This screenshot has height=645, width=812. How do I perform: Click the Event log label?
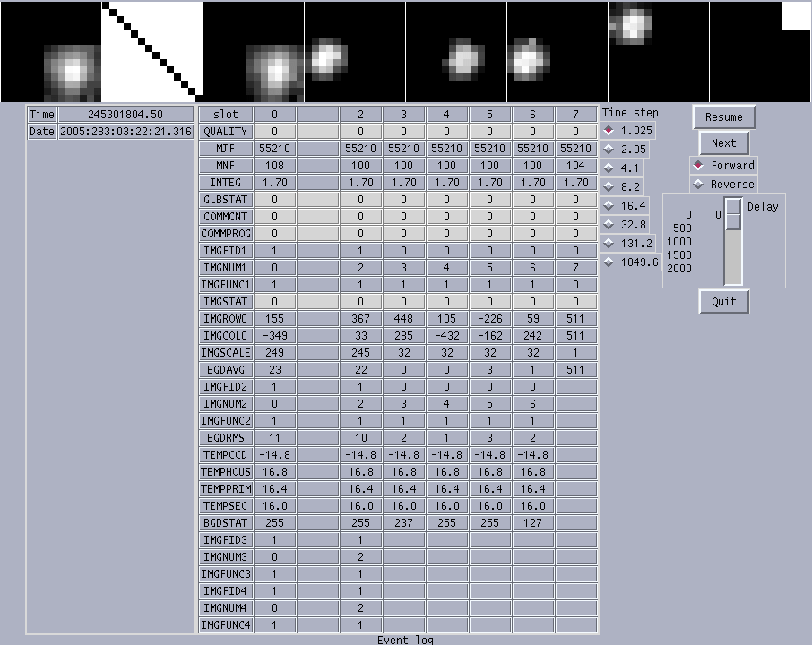pos(405,640)
